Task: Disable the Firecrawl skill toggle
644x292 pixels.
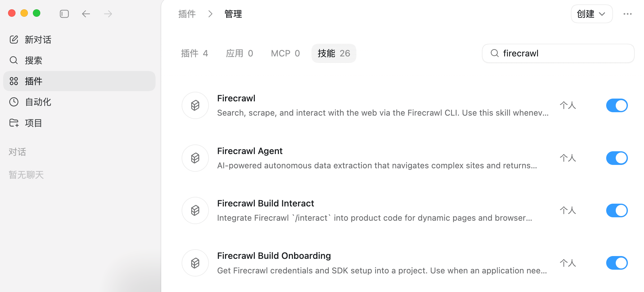Action: point(617,105)
